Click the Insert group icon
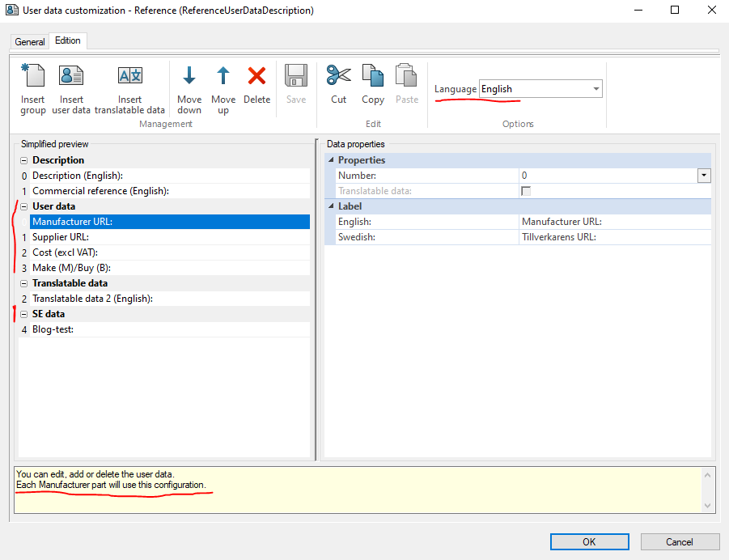This screenshot has height=560, width=729. pyautogui.click(x=33, y=77)
